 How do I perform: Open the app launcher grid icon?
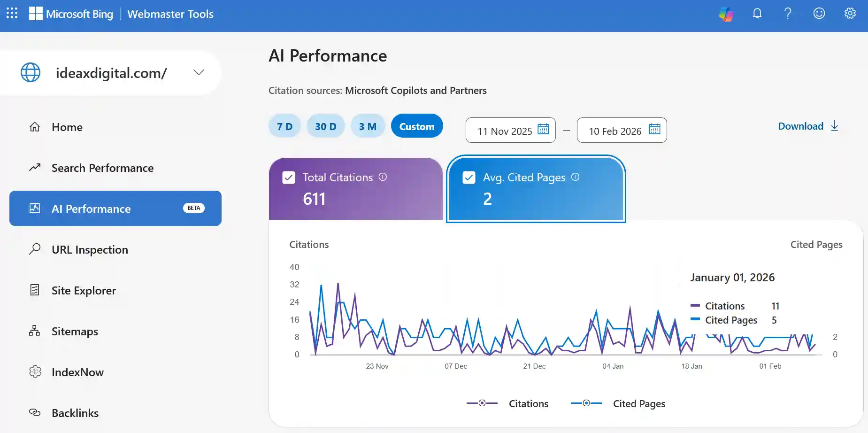(x=12, y=13)
